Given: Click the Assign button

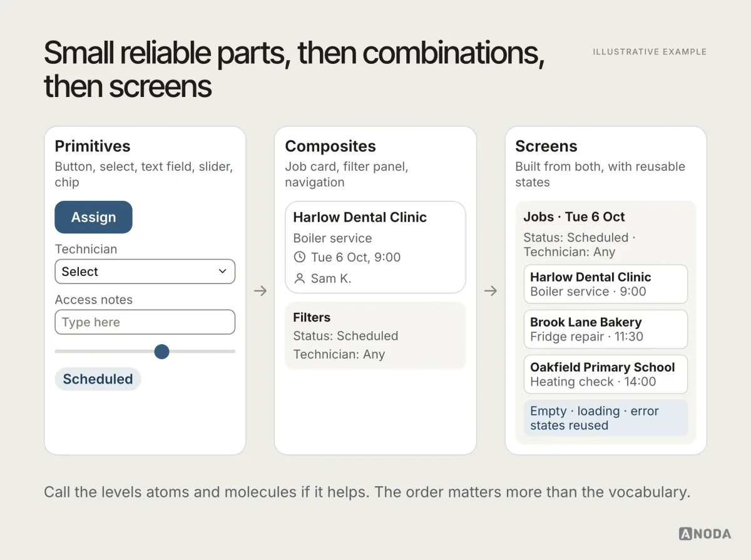Looking at the screenshot, I should pyautogui.click(x=93, y=217).
